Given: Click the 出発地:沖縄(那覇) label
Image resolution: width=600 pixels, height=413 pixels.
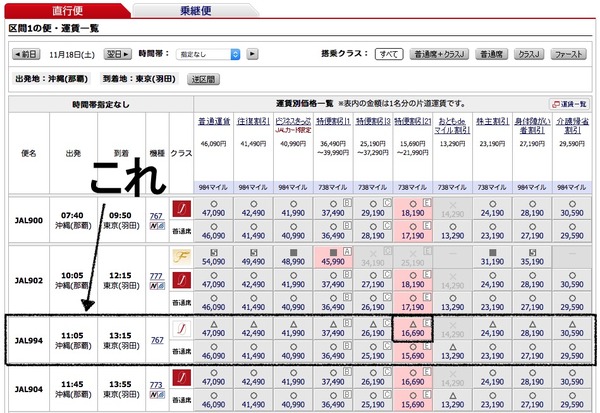Looking at the screenshot, I should pyautogui.click(x=52, y=79).
